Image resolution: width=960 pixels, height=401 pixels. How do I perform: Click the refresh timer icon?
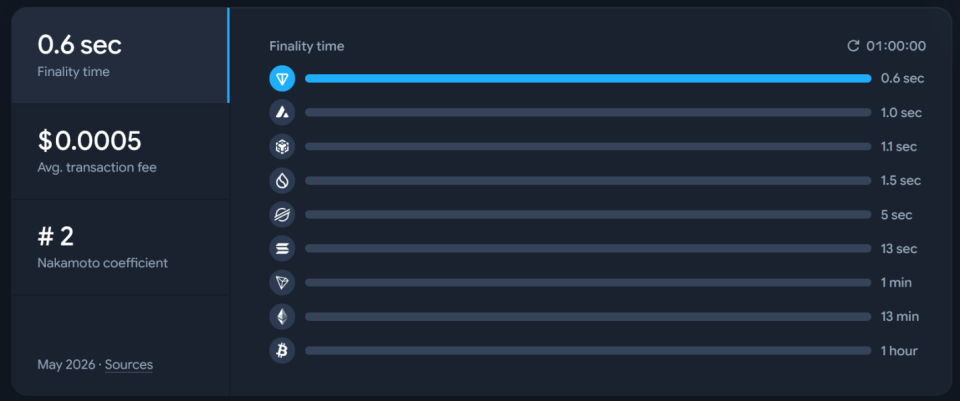(x=853, y=46)
